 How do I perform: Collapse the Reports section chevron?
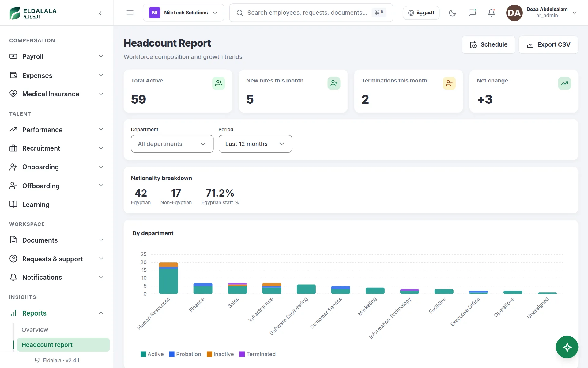(x=101, y=313)
